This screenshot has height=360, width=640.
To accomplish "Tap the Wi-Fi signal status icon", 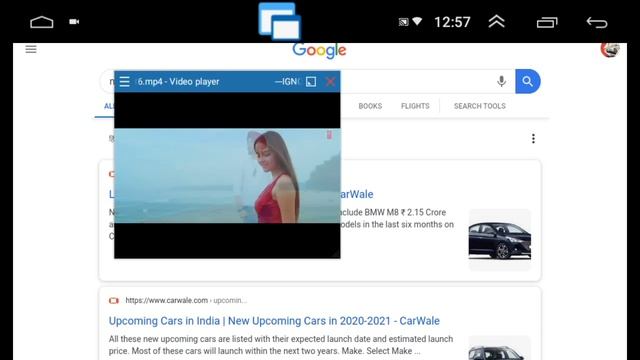I will (417, 21).
